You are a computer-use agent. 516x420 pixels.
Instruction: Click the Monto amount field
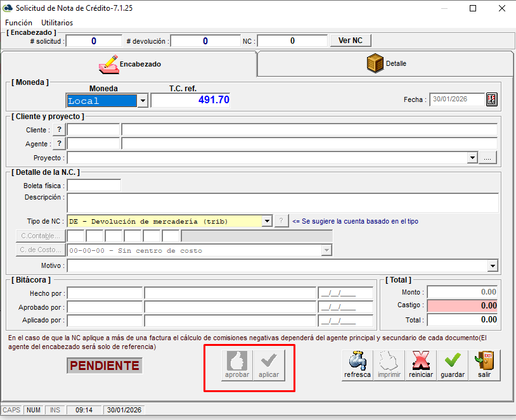tap(462, 292)
